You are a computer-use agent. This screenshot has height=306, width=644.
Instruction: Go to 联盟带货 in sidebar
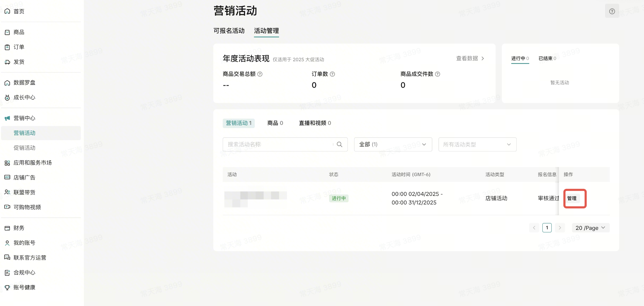pos(24,192)
